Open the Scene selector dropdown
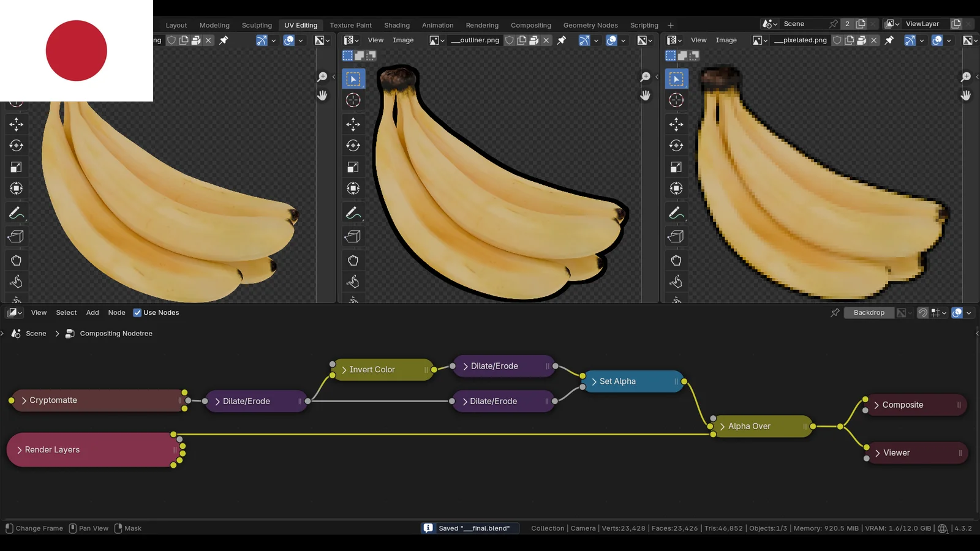This screenshot has width=980, height=551. pos(769,24)
